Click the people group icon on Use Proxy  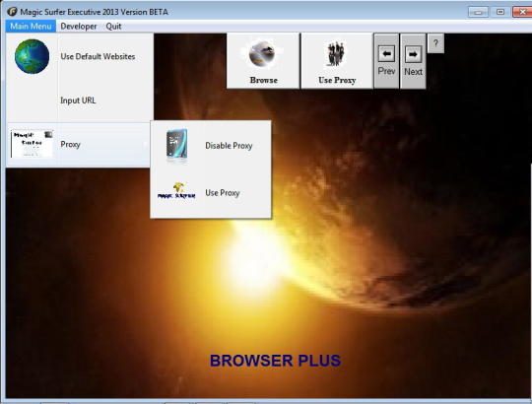335,53
